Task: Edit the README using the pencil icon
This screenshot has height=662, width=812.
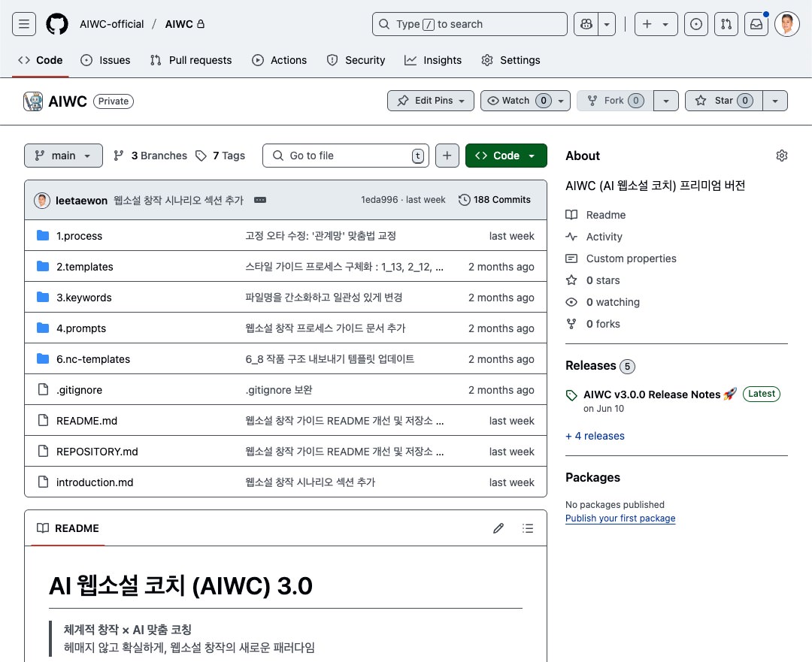Action: point(498,528)
